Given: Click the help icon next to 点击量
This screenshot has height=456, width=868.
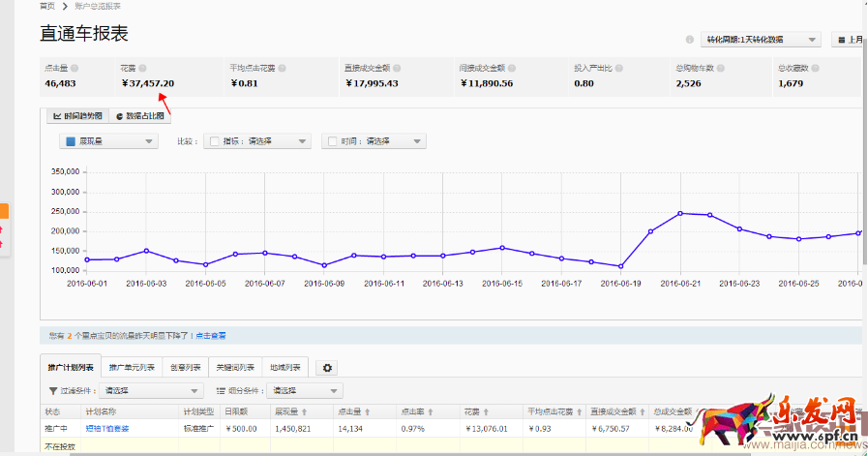Looking at the screenshot, I should [75, 68].
